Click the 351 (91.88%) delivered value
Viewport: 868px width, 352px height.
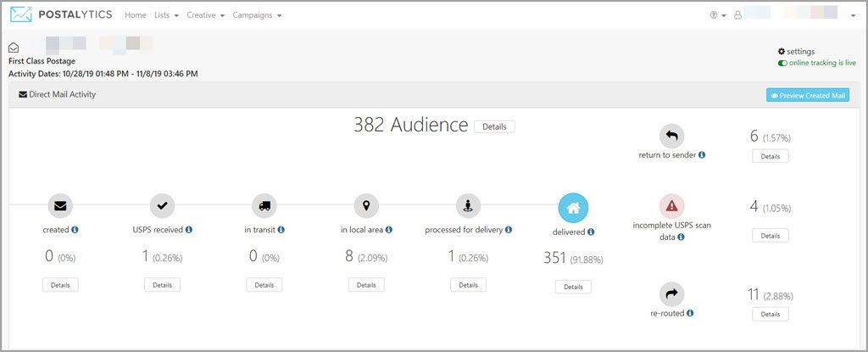[x=573, y=259]
